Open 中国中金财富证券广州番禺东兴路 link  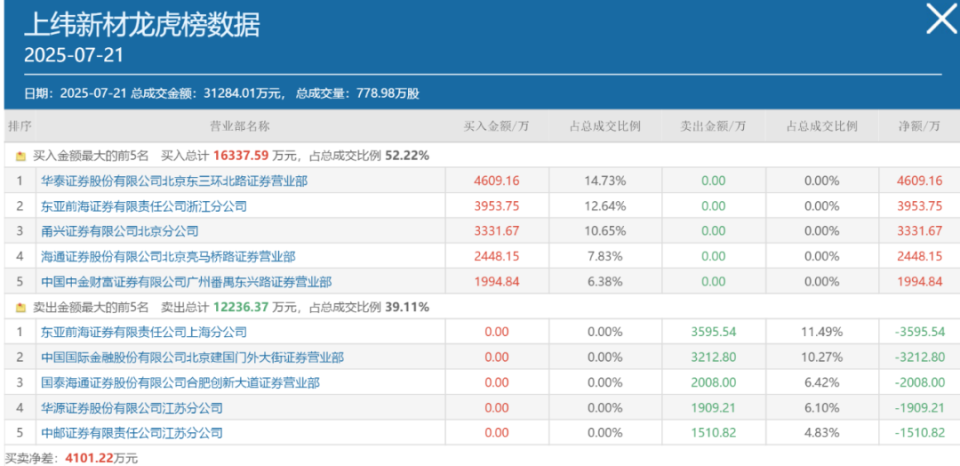pyautogui.click(x=186, y=282)
